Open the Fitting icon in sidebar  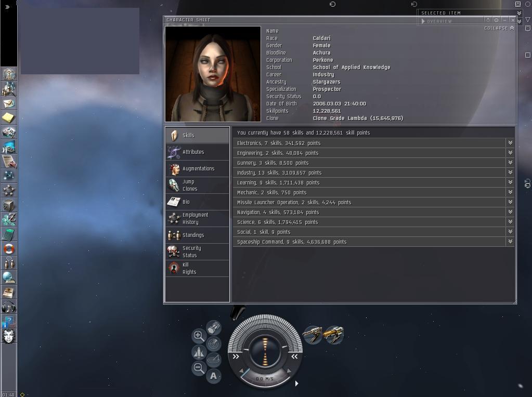(9, 132)
